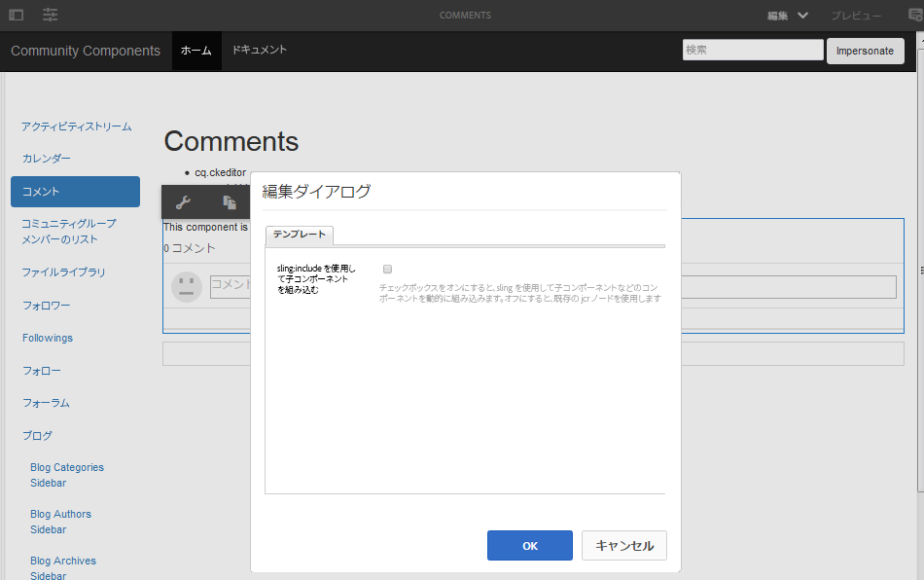Screen dimensions: 924x580
Task: Click the copy component icon
Action: (x=230, y=202)
